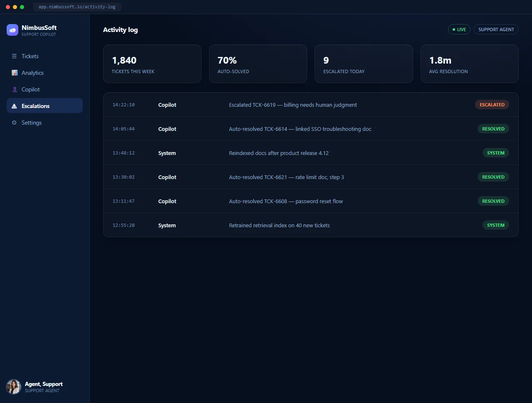This screenshot has width=532, height=403.
Task: Click the URL address bar field
Action: pos(77,7)
